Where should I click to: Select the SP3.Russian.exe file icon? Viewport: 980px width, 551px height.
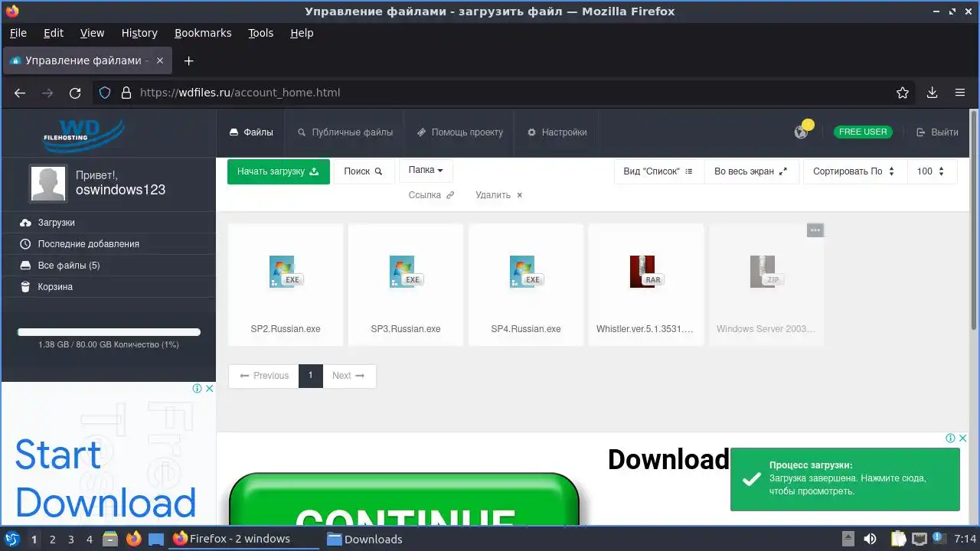[x=406, y=272]
